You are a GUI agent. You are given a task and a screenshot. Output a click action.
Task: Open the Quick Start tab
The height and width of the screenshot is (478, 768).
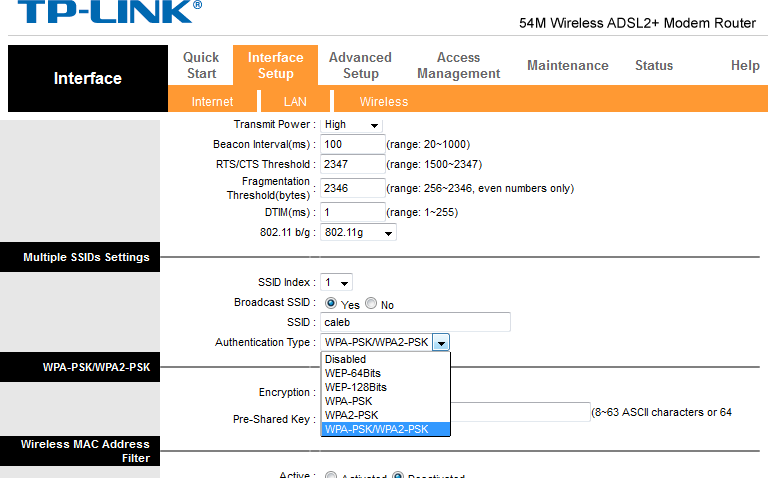tap(201, 65)
